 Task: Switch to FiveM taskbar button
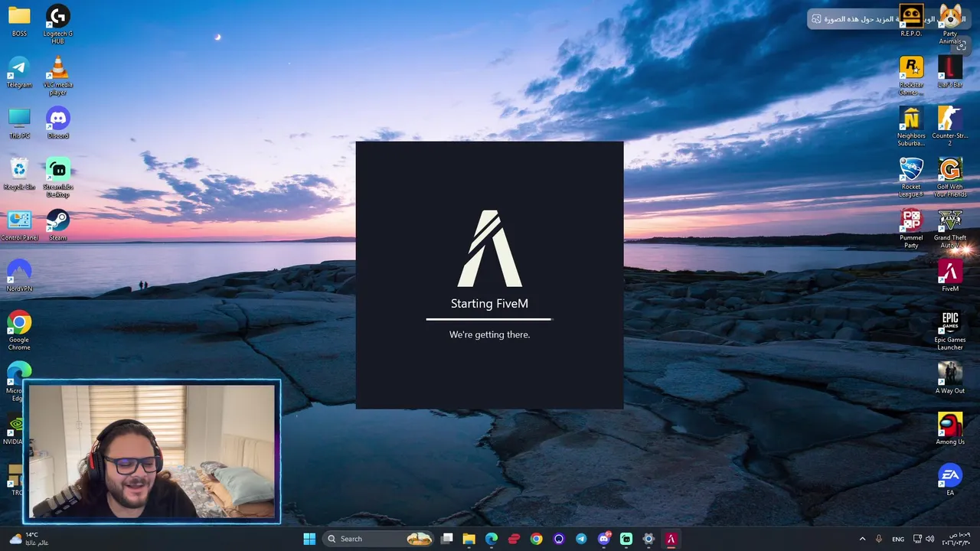671,539
